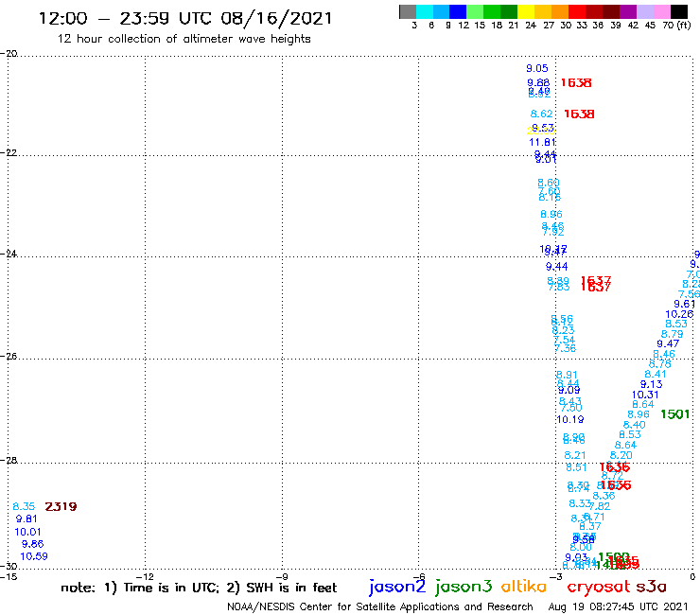Click the wave height value 9.05
Screen dimensions: 700x615
point(537,68)
